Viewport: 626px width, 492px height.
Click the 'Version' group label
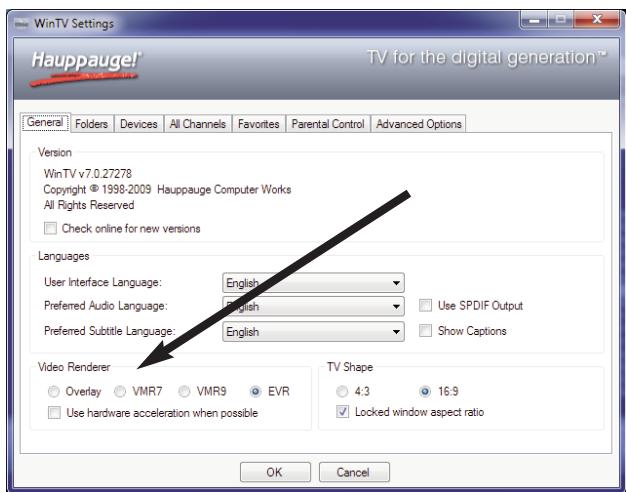click(55, 153)
